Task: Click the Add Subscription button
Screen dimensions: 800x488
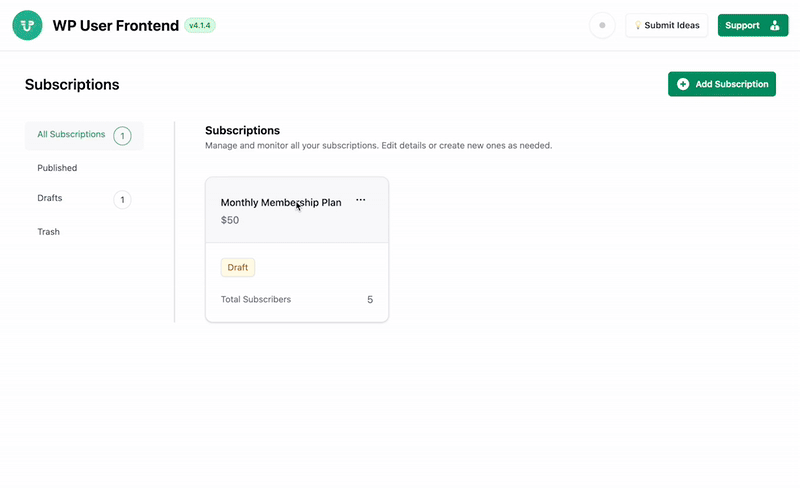Action: (722, 84)
